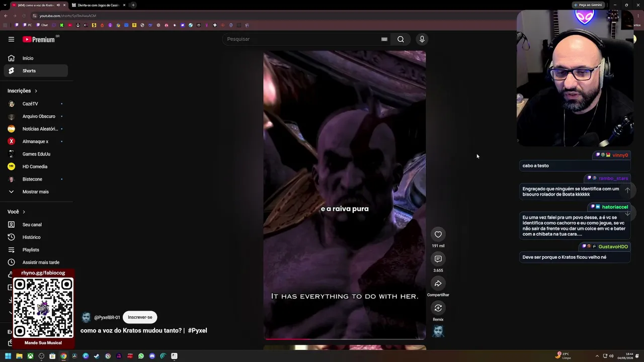Image resolution: width=644 pixels, height=362 pixels.
Task: Expand the Você section
Action: [17, 212]
